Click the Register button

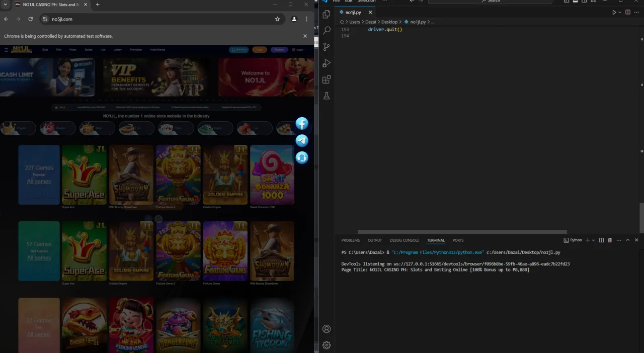pos(279,50)
